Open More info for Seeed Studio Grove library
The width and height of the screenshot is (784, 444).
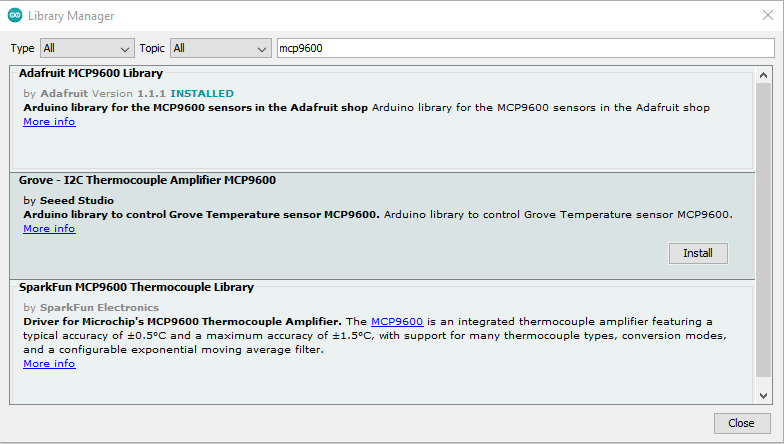[x=49, y=228]
